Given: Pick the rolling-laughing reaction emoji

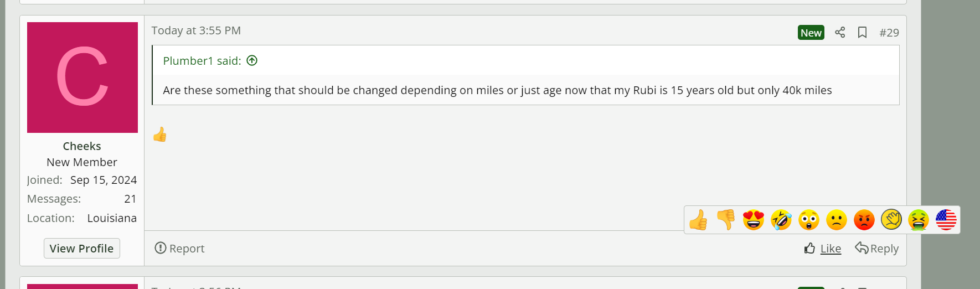Looking at the screenshot, I should coord(781,220).
